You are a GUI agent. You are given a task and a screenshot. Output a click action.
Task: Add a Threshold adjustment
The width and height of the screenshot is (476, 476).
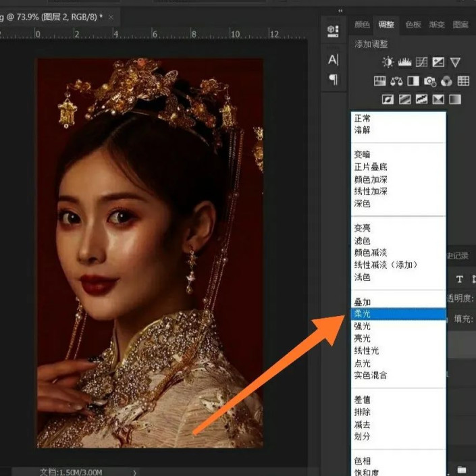[x=421, y=99]
